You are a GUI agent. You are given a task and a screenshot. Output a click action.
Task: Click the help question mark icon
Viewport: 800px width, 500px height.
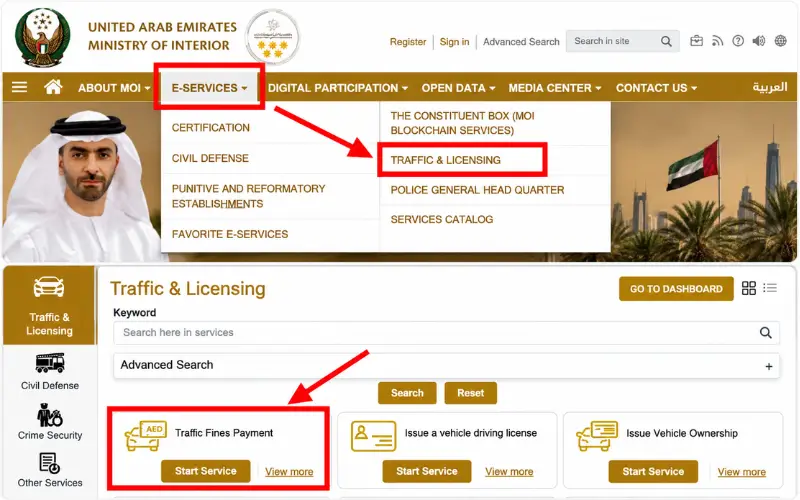point(738,41)
